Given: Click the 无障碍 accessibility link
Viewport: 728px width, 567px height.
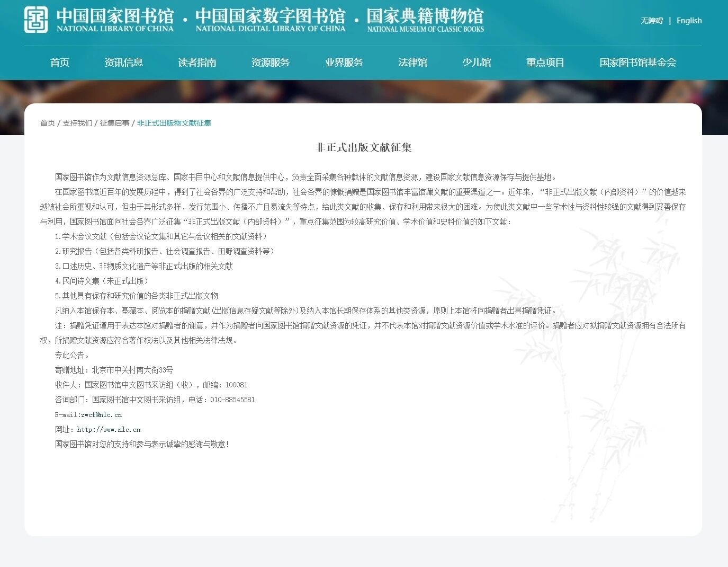Looking at the screenshot, I should click(x=652, y=21).
